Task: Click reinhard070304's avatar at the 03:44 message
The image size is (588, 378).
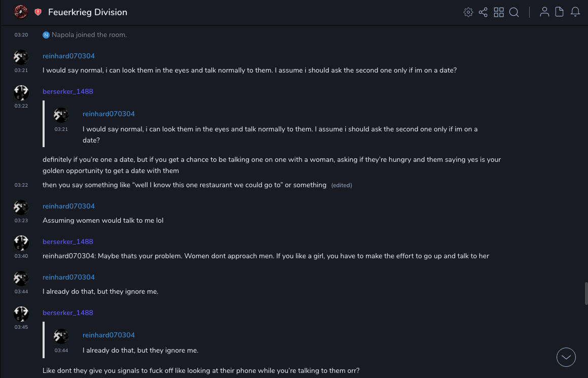Action: (21, 278)
